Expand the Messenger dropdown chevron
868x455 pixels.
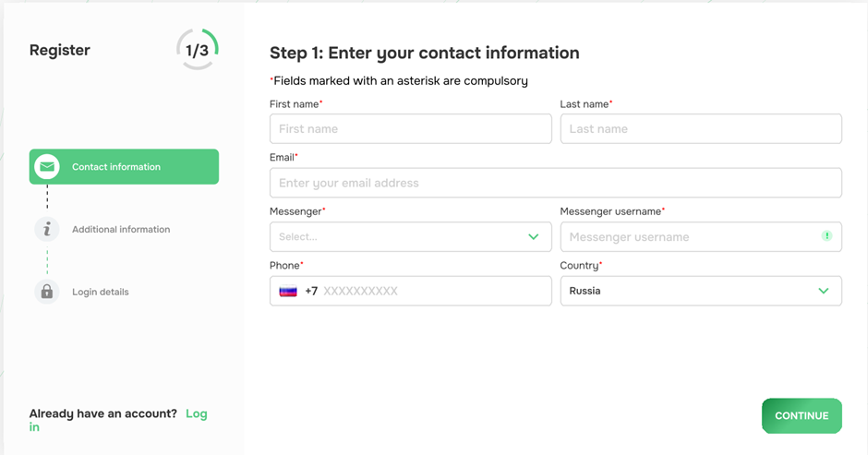[x=533, y=237]
